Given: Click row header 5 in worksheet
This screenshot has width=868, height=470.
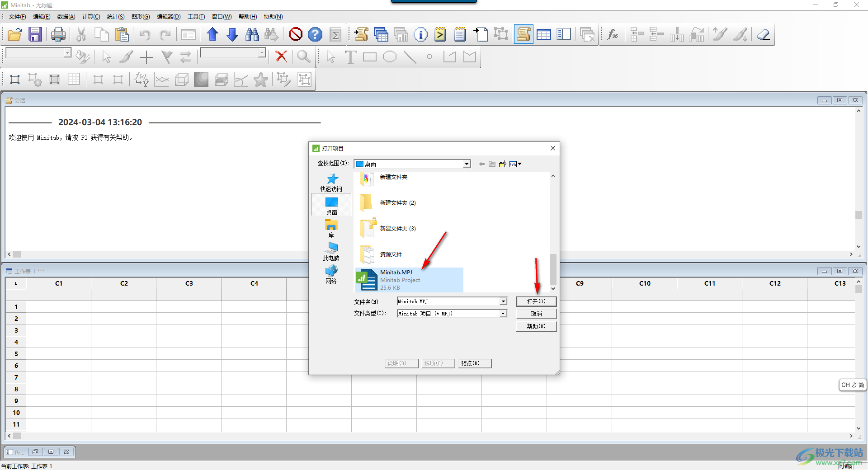Looking at the screenshot, I should pyautogui.click(x=16, y=354).
